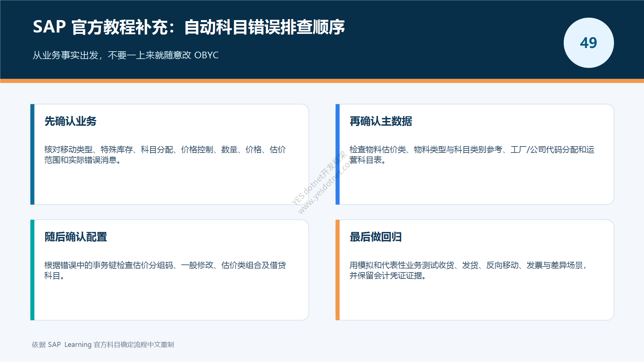This screenshot has height=362, width=644.
Task: Select the heading 随后确认配置
Action: tap(76, 237)
